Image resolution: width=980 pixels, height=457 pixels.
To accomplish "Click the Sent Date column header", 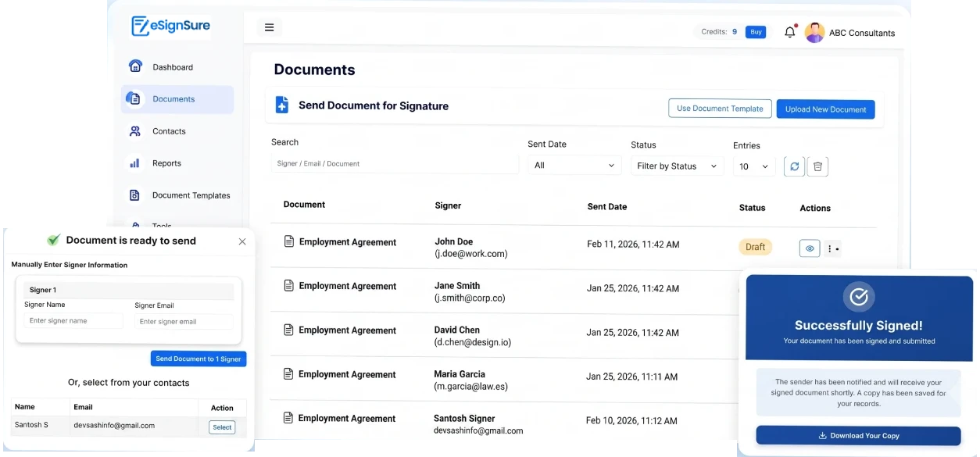I will (607, 207).
